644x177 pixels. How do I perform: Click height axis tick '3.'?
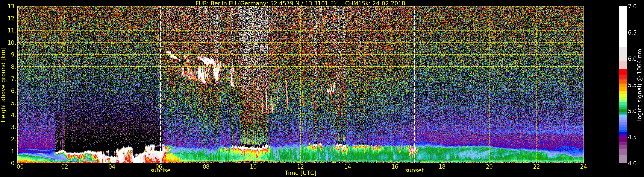14,127
